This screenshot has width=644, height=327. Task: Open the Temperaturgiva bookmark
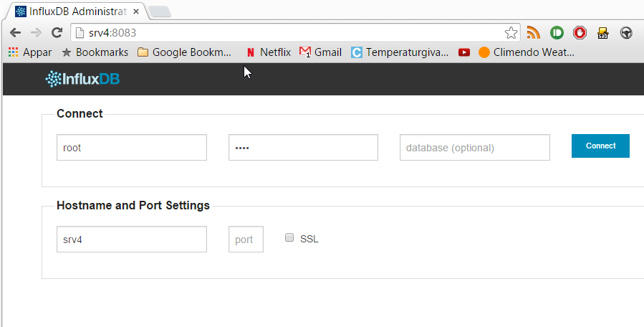tap(400, 52)
